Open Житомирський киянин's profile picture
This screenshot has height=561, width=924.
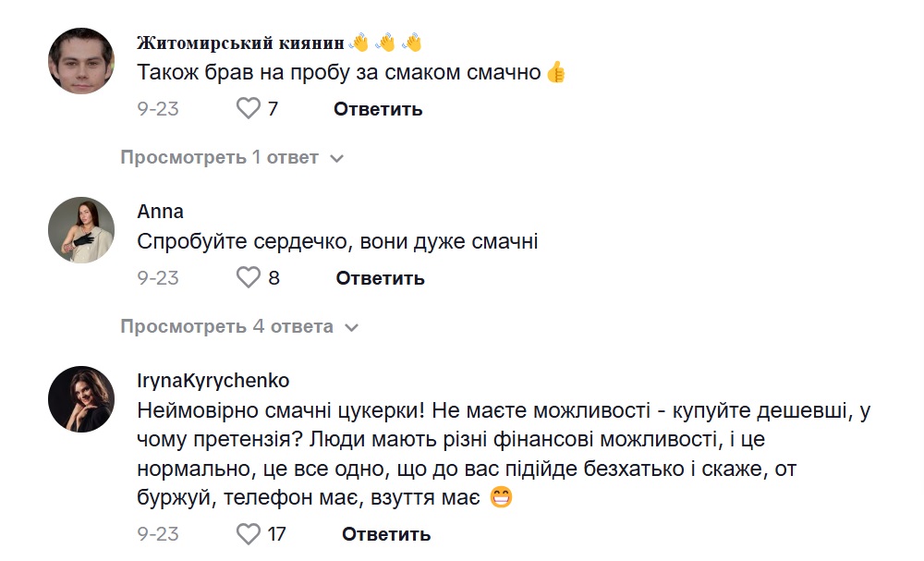point(81,60)
